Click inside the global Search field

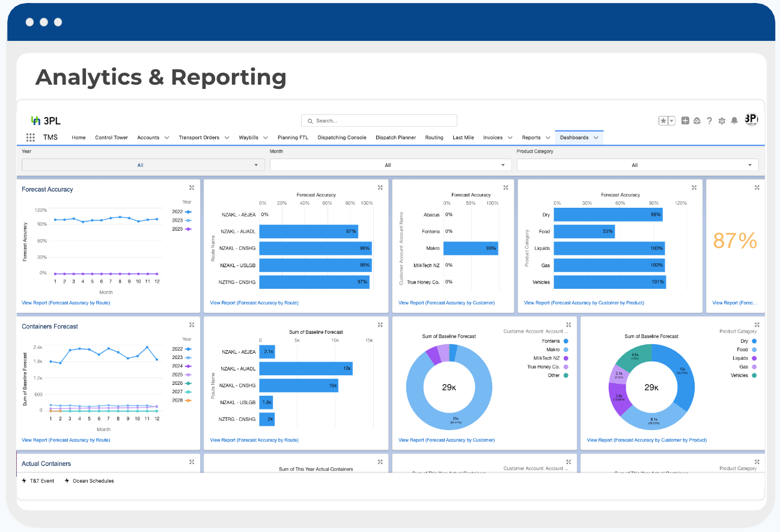(x=379, y=121)
